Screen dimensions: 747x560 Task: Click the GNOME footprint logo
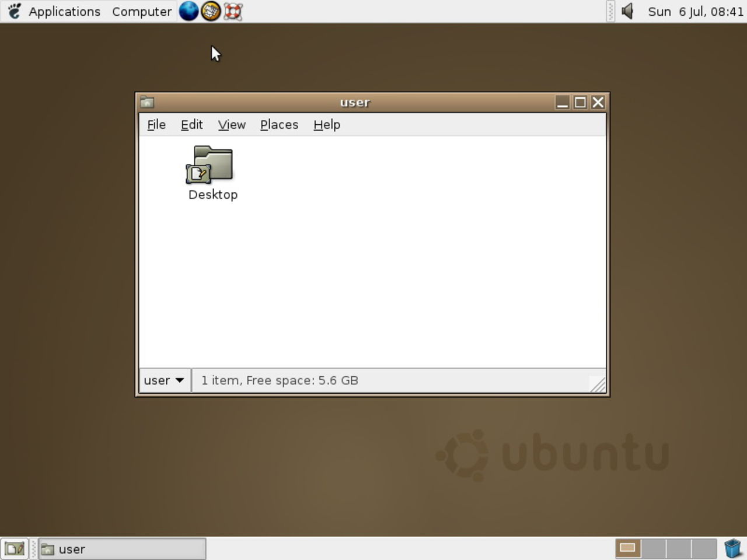(13, 11)
